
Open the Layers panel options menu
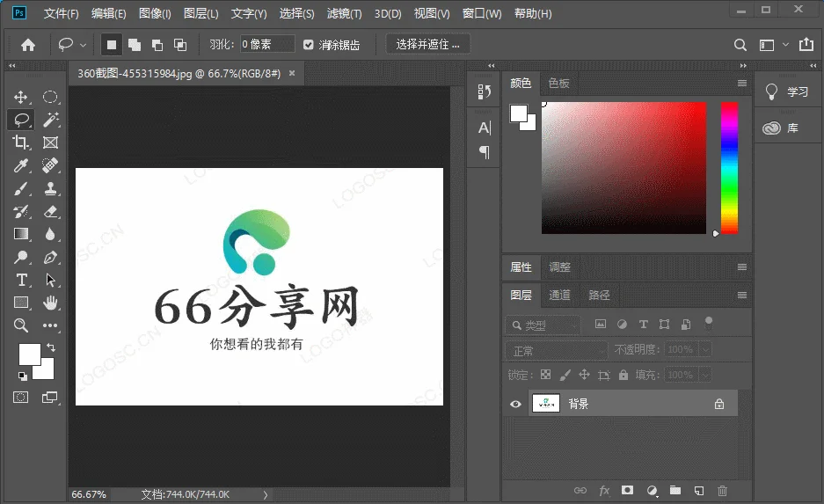click(x=742, y=296)
